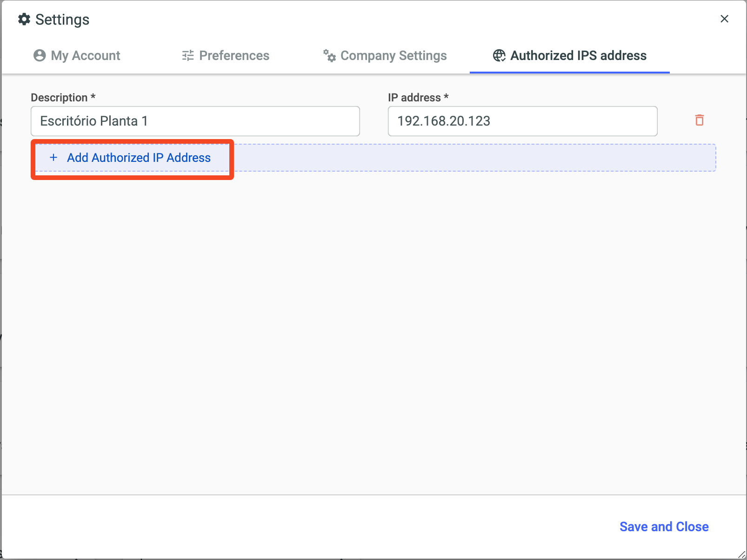Viewport: 747px width, 560px height.
Task: Click Save and Close
Action: tap(664, 527)
